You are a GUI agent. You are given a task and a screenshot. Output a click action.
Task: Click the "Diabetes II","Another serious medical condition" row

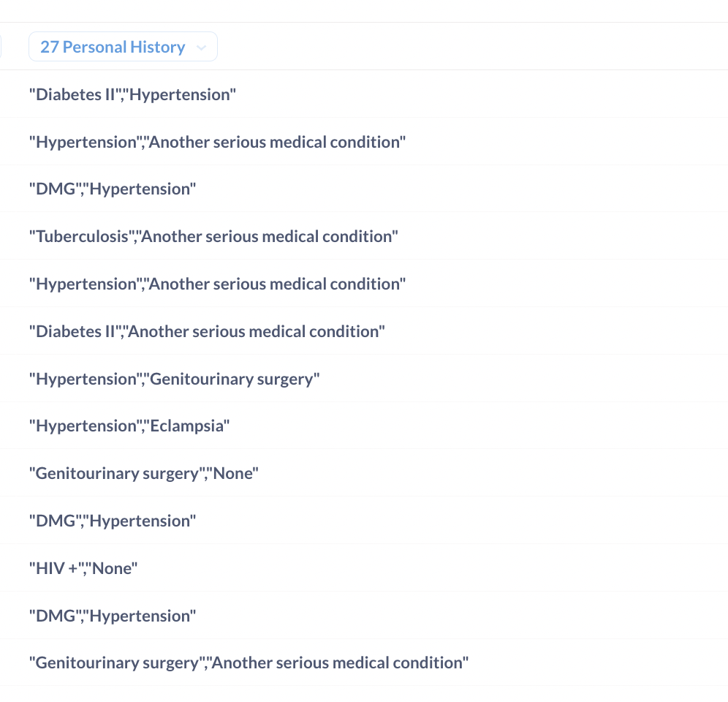(207, 331)
